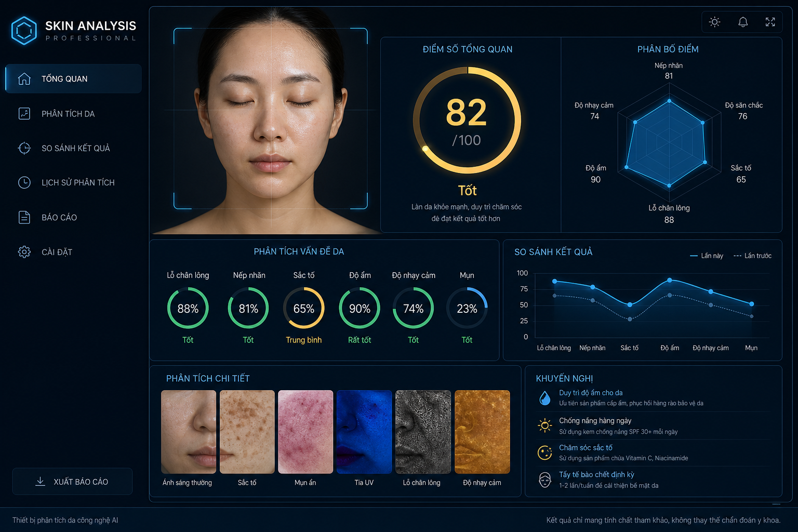The width and height of the screenshot is (798, 532).
Task: Click the Độ nhạy cảm 74% progress ring
Action: point(414,308)
